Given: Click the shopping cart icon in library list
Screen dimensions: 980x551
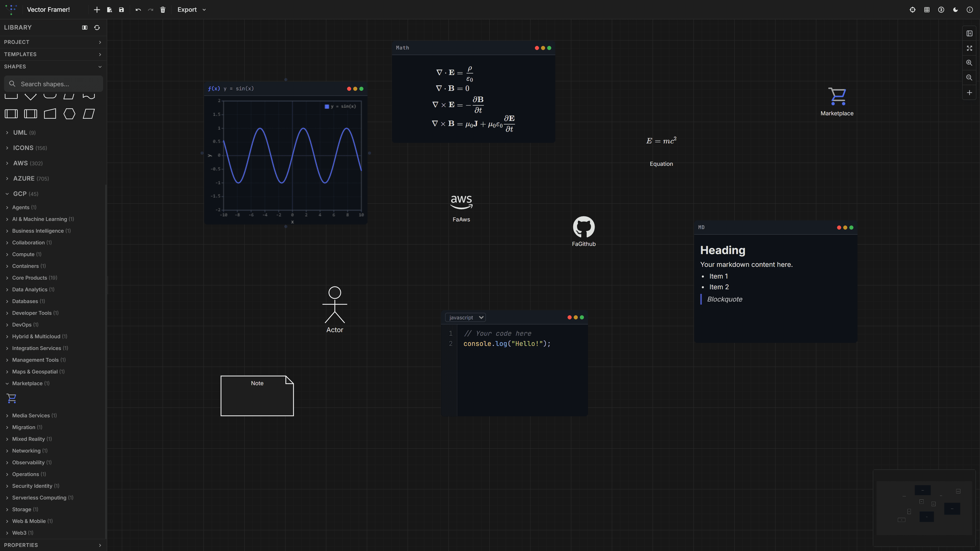Looking at the screenshot, I should 11,398.
